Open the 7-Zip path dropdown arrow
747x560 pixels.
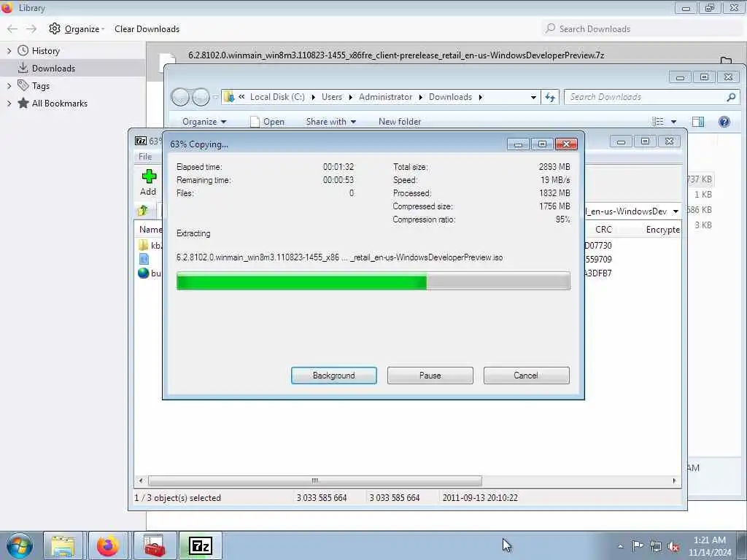point(676,211)
